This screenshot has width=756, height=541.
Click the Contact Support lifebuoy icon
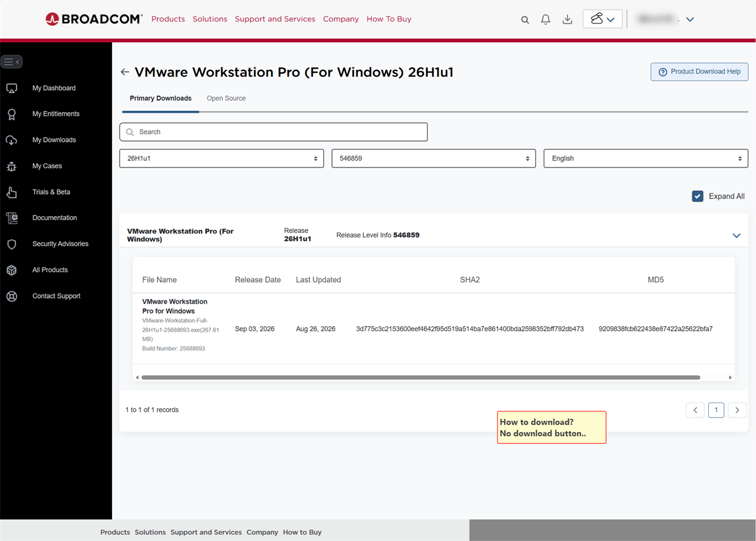[x=11, y=296]
